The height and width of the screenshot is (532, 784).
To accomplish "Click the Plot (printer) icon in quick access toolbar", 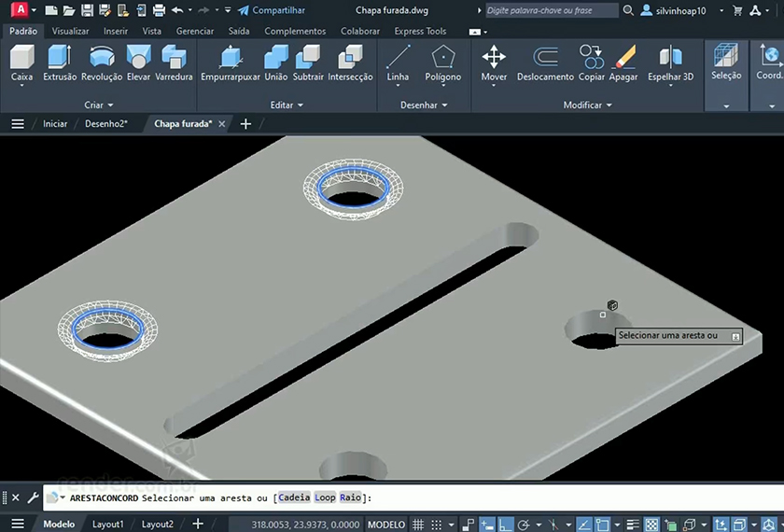I will pyautogui.click(x=159, y=10).
